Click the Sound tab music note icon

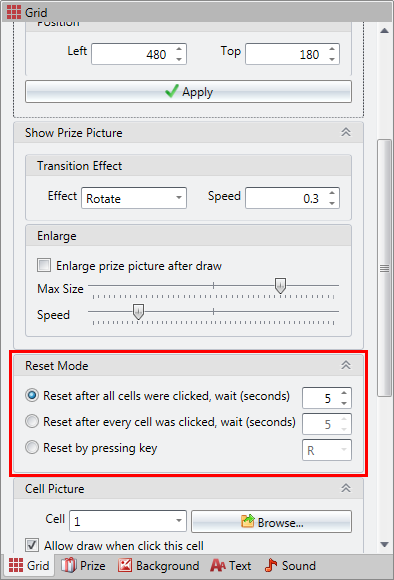click(271, 565)
